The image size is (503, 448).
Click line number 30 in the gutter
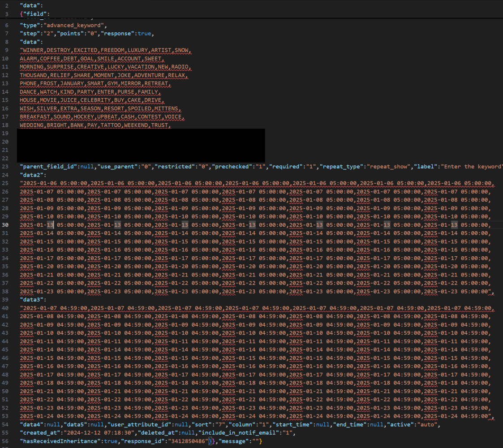pyautogui.click(x=5, y=224)
